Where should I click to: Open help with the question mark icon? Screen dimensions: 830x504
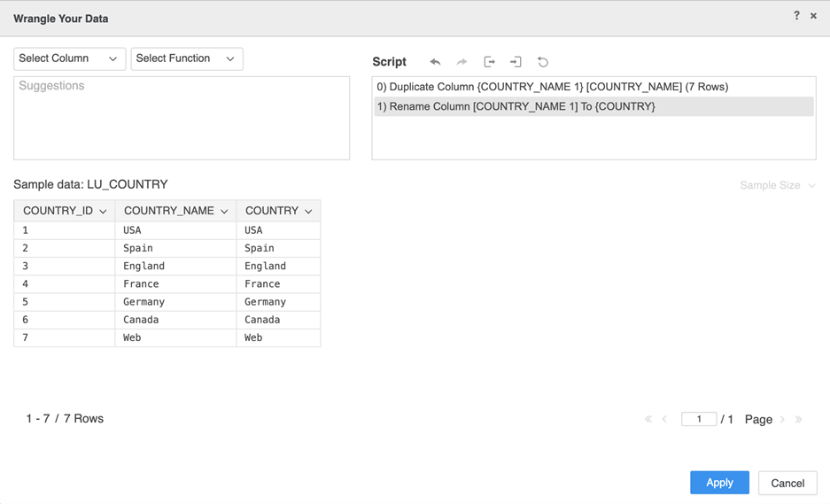(x=796, y=16)
